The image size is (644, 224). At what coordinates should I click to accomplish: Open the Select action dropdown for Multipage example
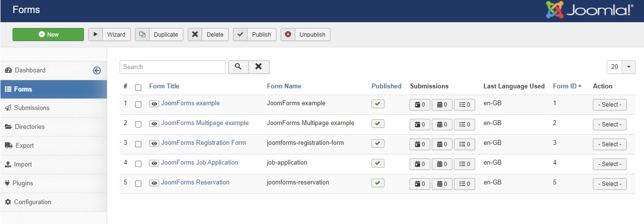tap(610, 125)
